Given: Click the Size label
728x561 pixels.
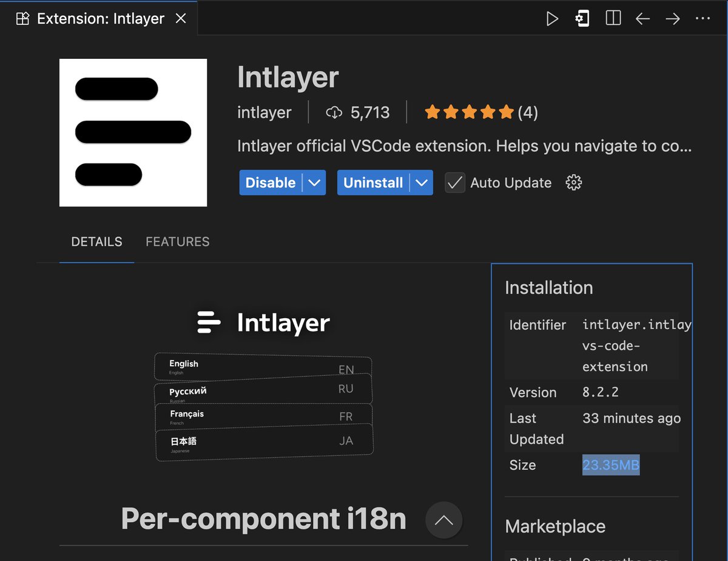Looking at the screenshot, I should (522, 465).
